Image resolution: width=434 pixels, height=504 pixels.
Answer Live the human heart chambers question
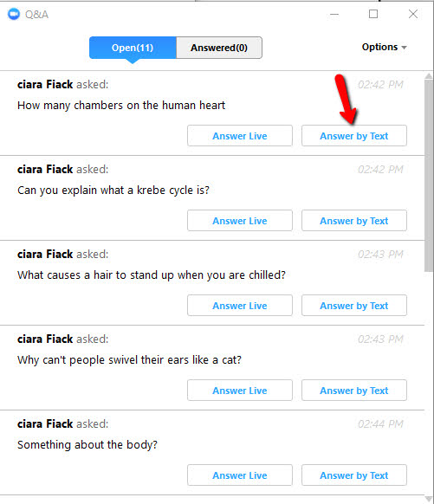240,136
